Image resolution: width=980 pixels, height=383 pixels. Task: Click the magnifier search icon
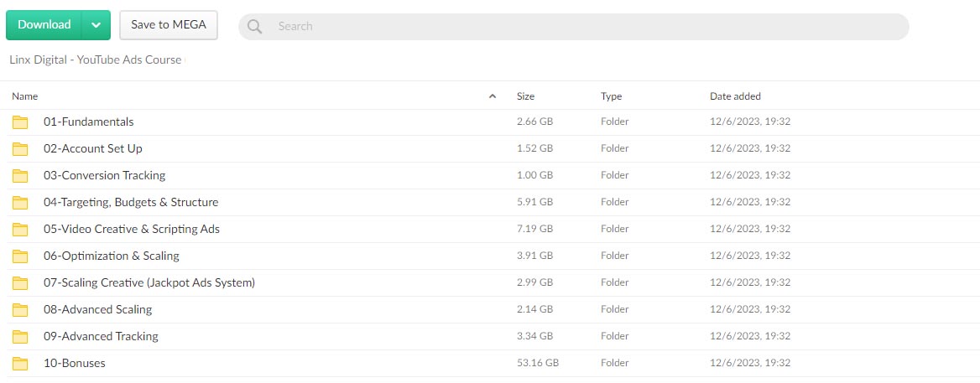tap(254, 26)
